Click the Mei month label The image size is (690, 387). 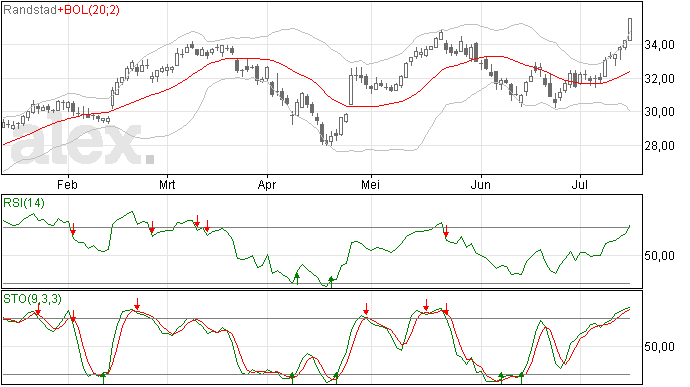click(370, 184)
